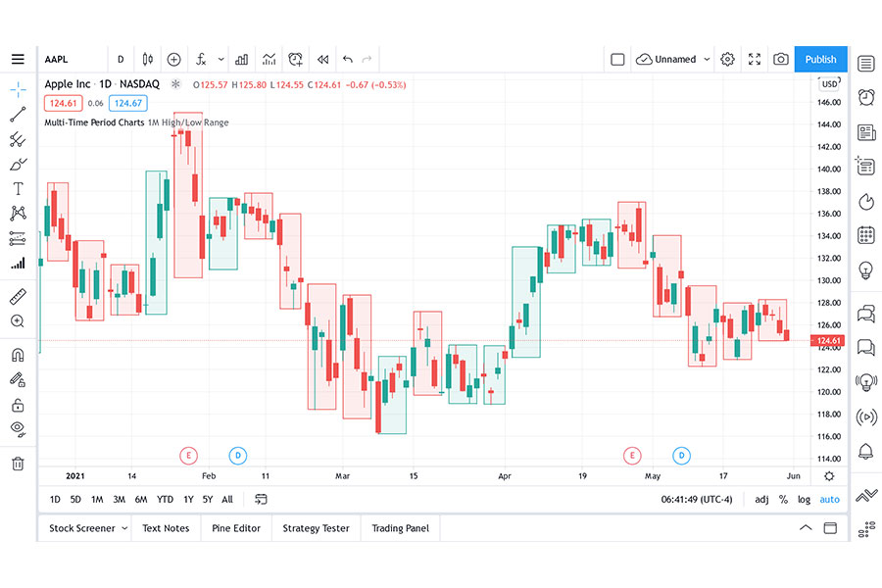Open time axis settings gear
The image size is (882, 588).
tap(829, 476)
